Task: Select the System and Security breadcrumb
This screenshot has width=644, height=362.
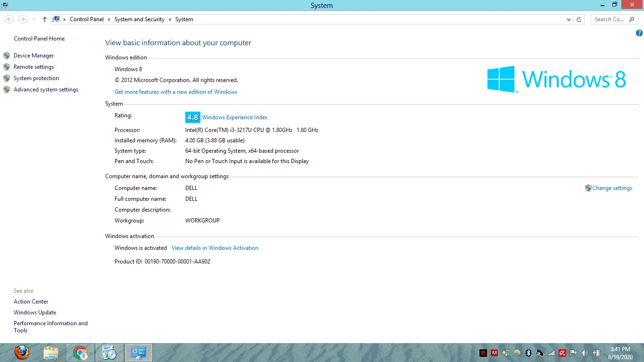Action: [140, 19]
